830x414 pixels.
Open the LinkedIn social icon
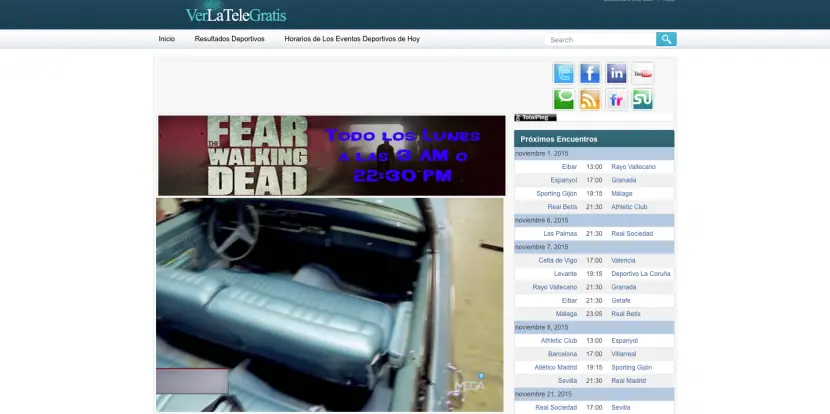(616, 73)
